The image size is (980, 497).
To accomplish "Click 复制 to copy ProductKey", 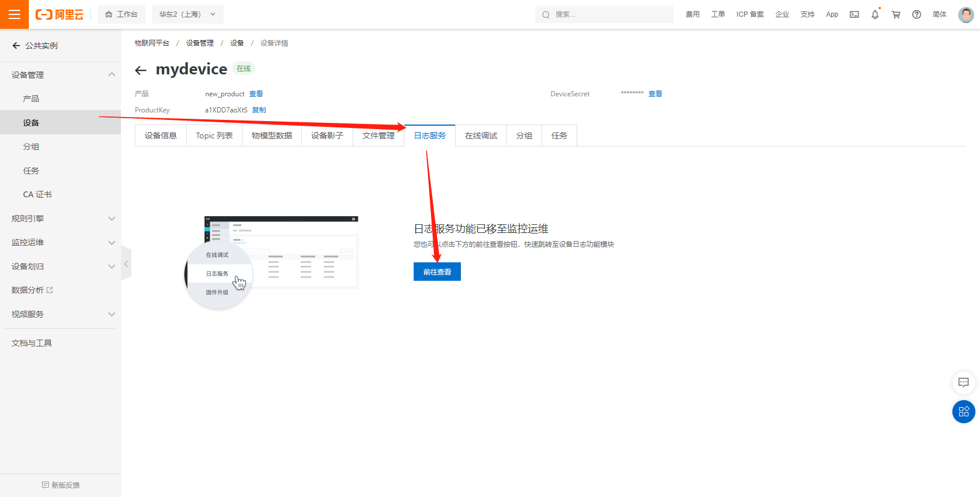I will pyautogui.click(x=259, y=110).
